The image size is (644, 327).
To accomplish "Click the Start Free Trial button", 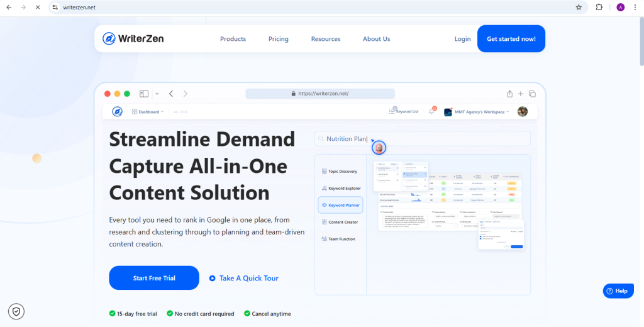I will point(154,278).
